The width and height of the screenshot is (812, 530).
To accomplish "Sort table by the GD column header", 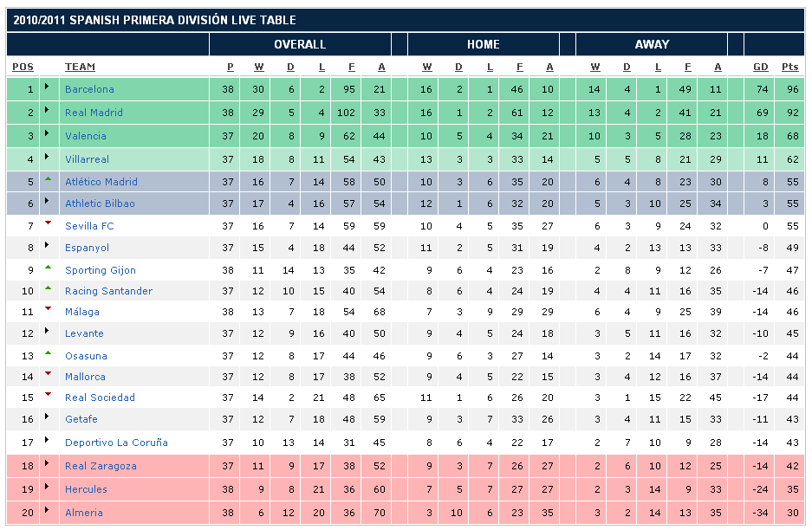I will [x=760, y=67].
